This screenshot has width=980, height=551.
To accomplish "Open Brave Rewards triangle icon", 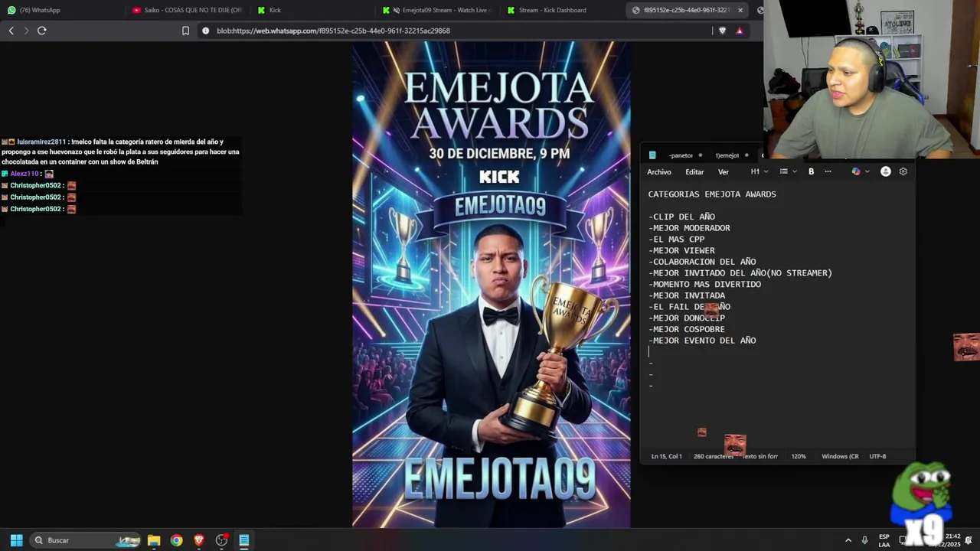I will click(x=739, y=31).
